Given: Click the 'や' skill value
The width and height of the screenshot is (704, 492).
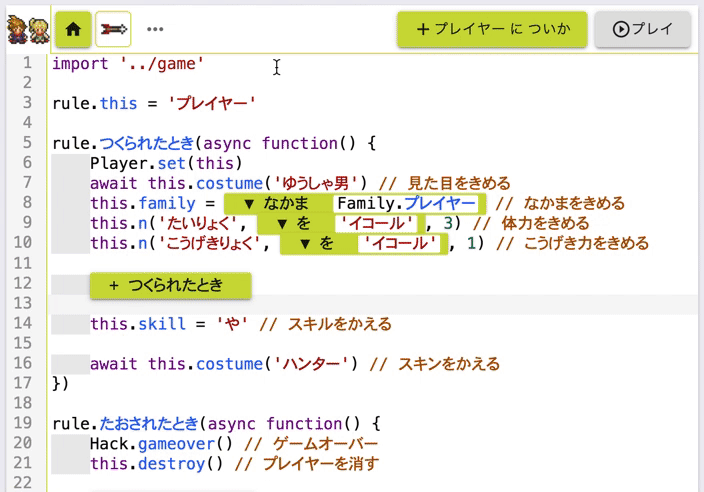Looking at the screenshot, I should 232,324.
